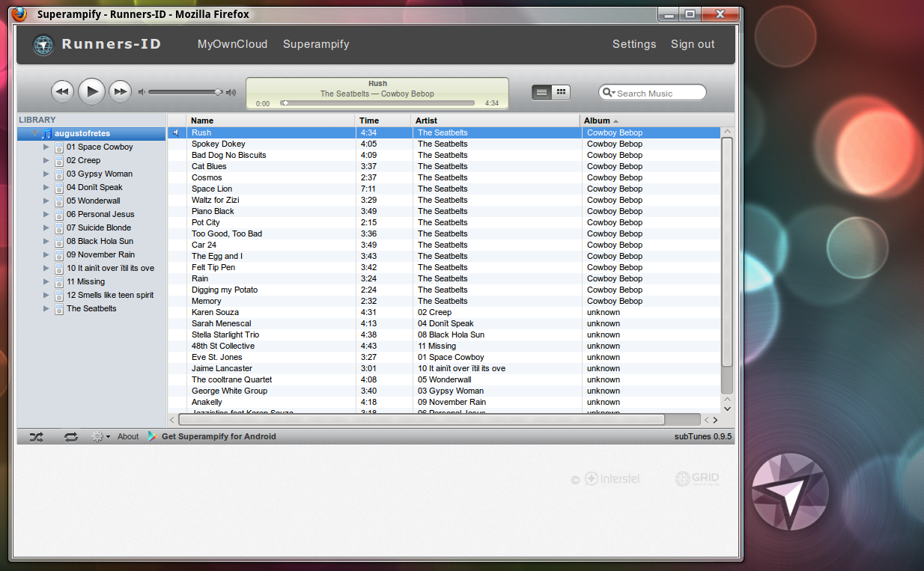Sort the track list by Name column
Screen dimensions: 924x571
(271, 120)
